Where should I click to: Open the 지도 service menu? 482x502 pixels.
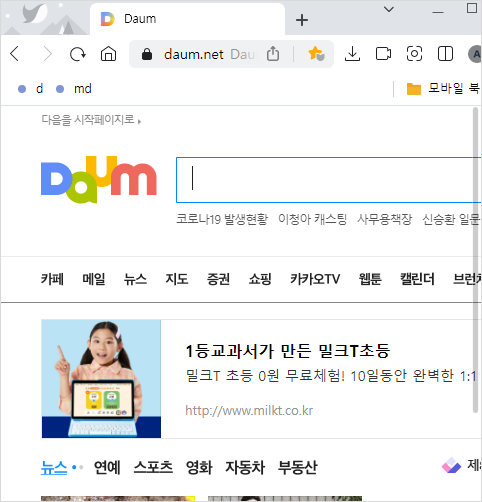click(177, 279)
